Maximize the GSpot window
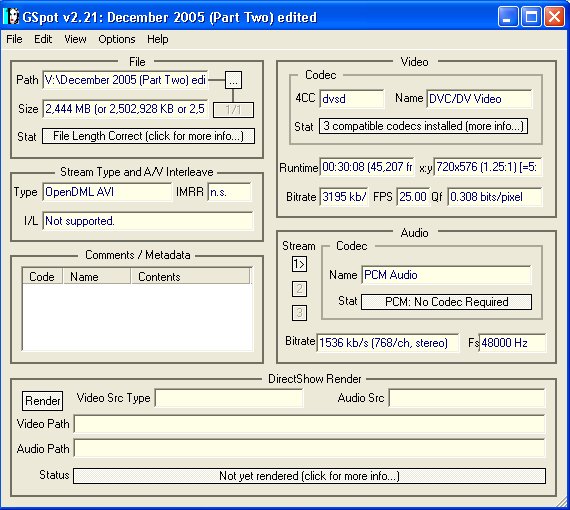The width and height of the screenshot is (570, 510). 531,16
